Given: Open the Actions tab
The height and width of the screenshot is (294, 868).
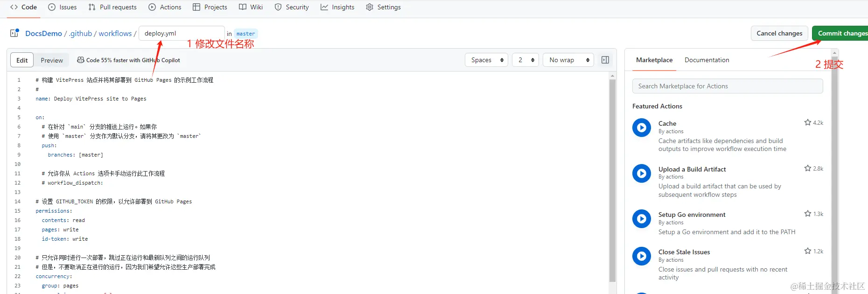Looking at the screenshot, I should point(165,7).
